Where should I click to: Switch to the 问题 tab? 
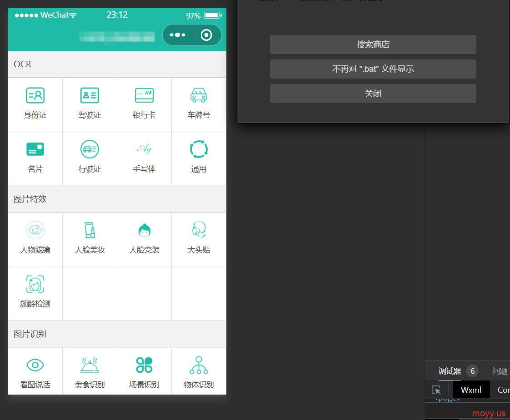pyautogui.click(x=500, y=371)
